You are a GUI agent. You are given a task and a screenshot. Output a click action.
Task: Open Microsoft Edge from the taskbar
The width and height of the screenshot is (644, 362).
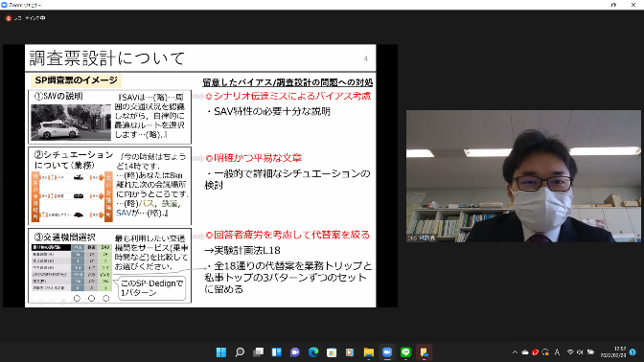(x=313, y=352)
